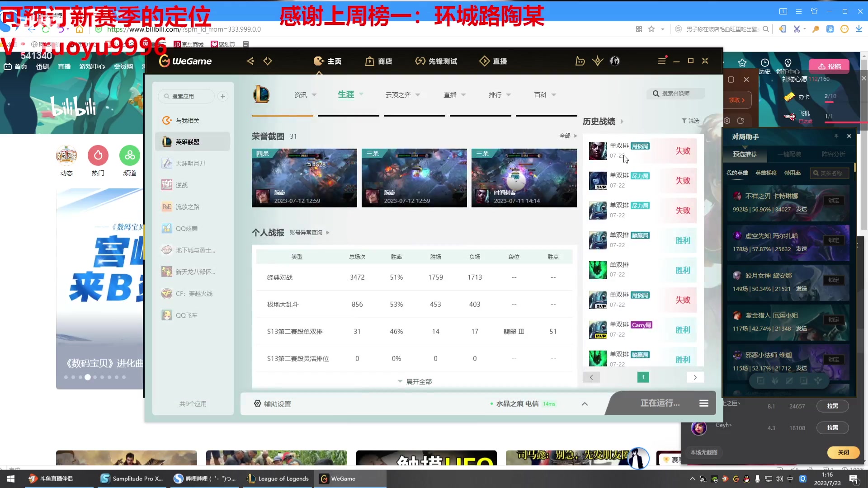Open the menu beside 正在运行
Image resolution: width=868 pixels, height=488 pixels.
[704, 403]
